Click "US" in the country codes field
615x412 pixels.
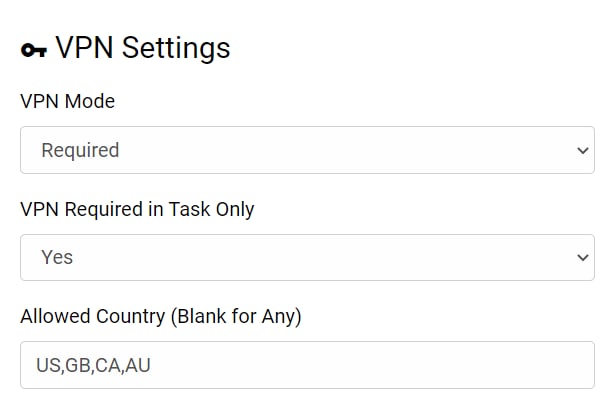pyautogui.click(x=48, y=365)
